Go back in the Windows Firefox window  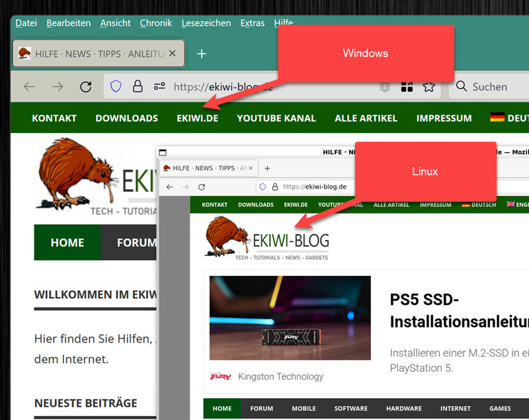pyautogui.click(x=29, y=87)
